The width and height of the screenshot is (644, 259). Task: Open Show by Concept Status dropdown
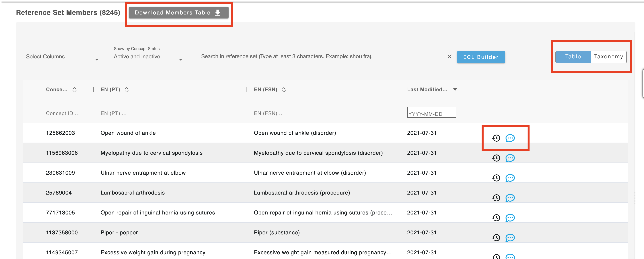pyautogui.click(x=149, y=57)
